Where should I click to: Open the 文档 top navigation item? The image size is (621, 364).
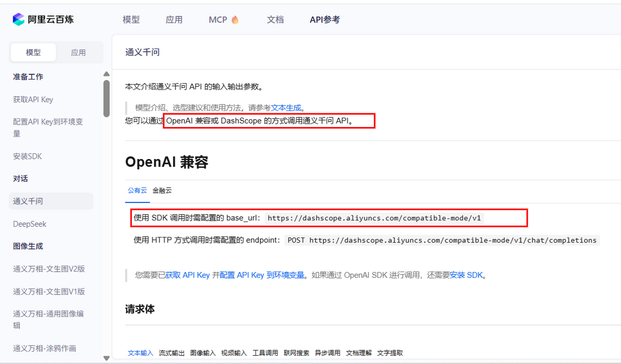point(275,20)
